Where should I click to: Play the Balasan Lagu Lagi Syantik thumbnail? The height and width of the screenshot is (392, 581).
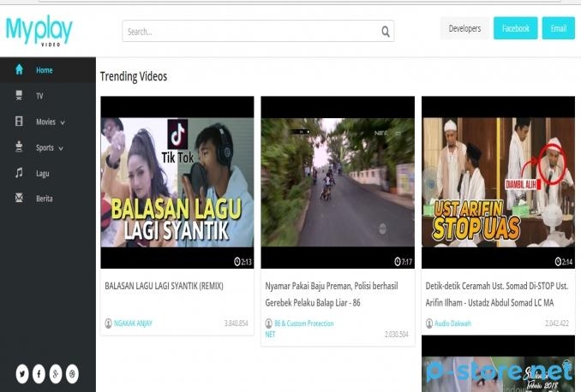pyautogui.click(x=177, y=181)
